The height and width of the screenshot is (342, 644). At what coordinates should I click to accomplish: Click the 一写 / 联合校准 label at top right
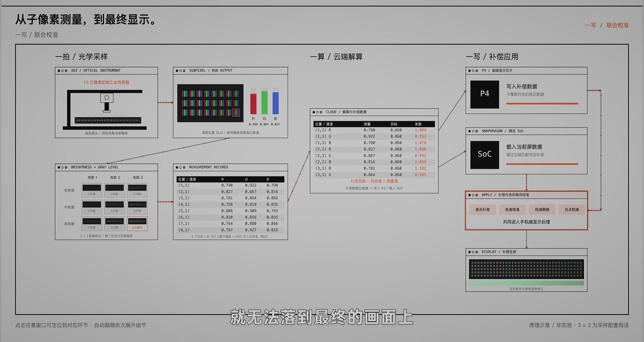[607, 25]
